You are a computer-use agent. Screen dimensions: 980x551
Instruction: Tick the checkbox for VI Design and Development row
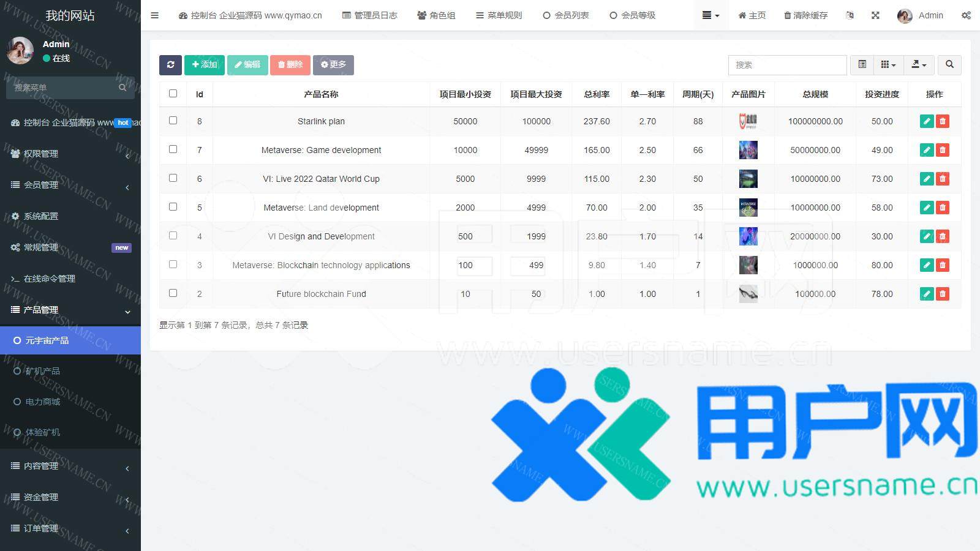pos(173,236)
